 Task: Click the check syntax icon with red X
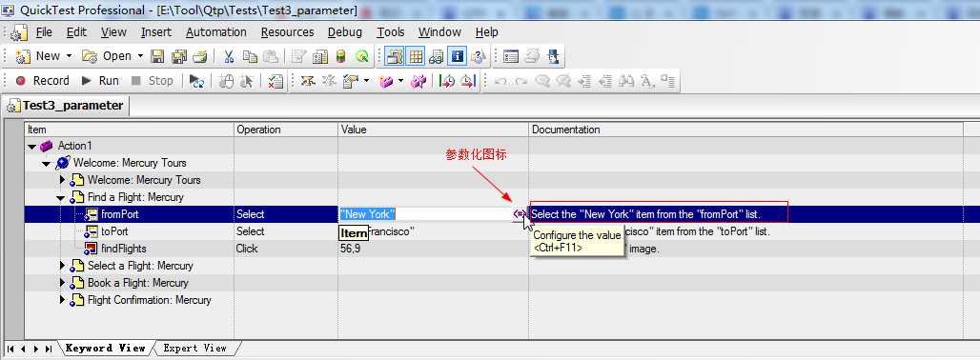(x=275, y=81)
